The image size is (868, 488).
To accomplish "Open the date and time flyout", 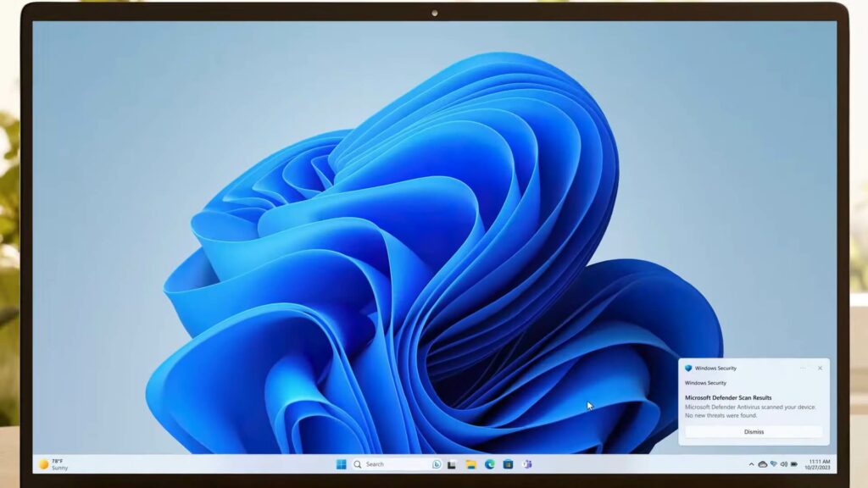I will (x=818, y=464).
